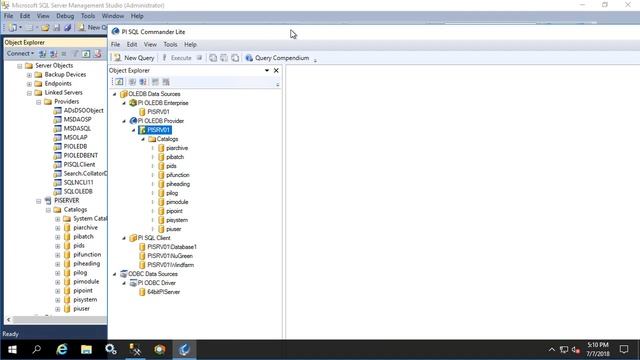This screenshot has height=360, width=640.
Task: Click the SSMS save icon in toolbar
Action: click(57, 27)
